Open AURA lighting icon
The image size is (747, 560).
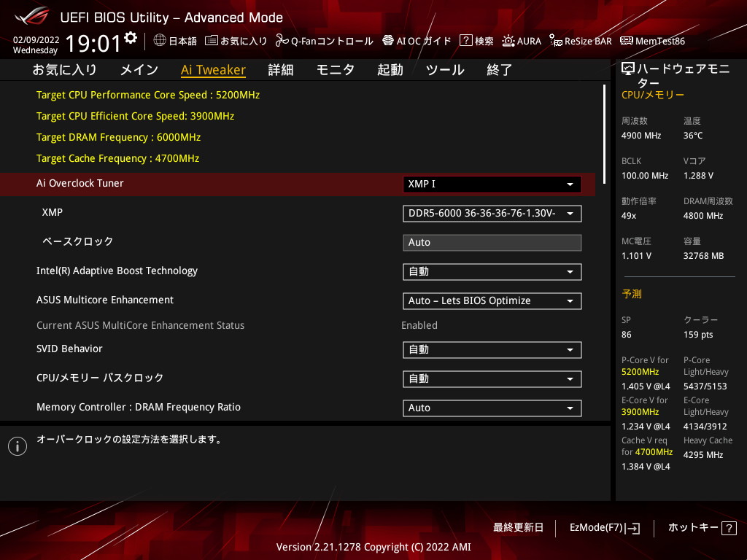tap(508, 41)
